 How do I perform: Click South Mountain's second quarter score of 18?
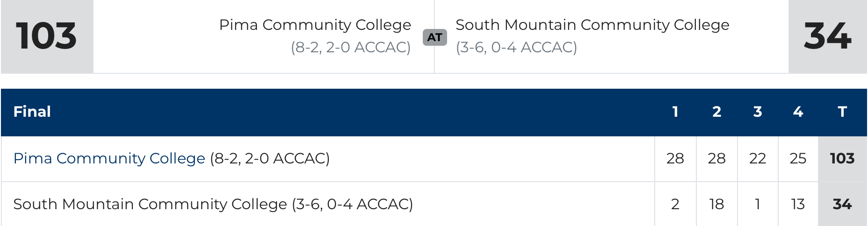[x=716, y=204]
